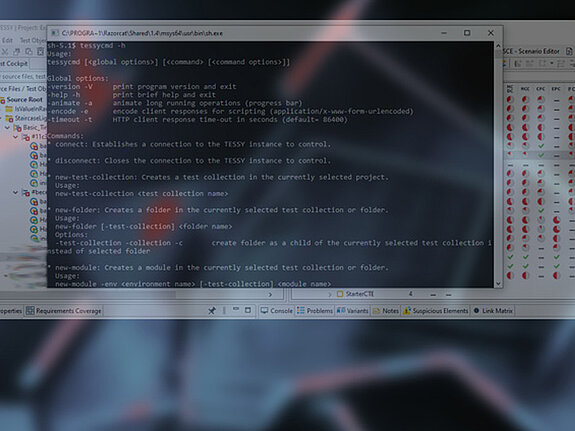Open the Variants tab
575x431 pixels.
click(352, 311)
